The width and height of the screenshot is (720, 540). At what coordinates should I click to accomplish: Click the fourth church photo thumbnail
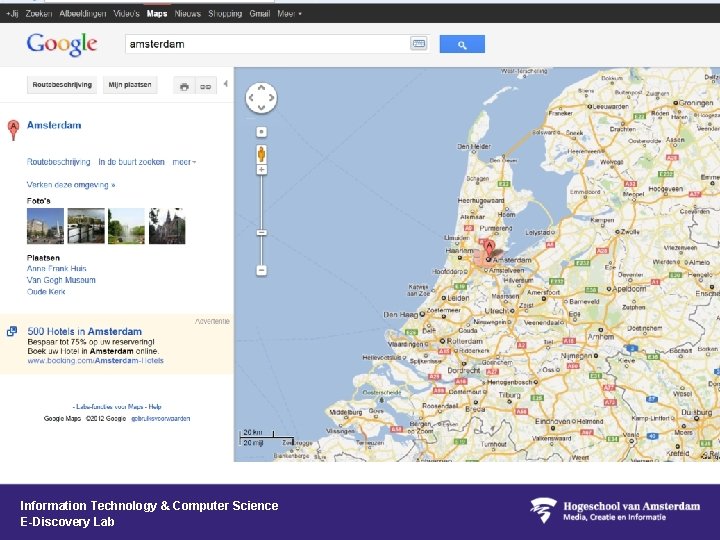tap(167, 226)
